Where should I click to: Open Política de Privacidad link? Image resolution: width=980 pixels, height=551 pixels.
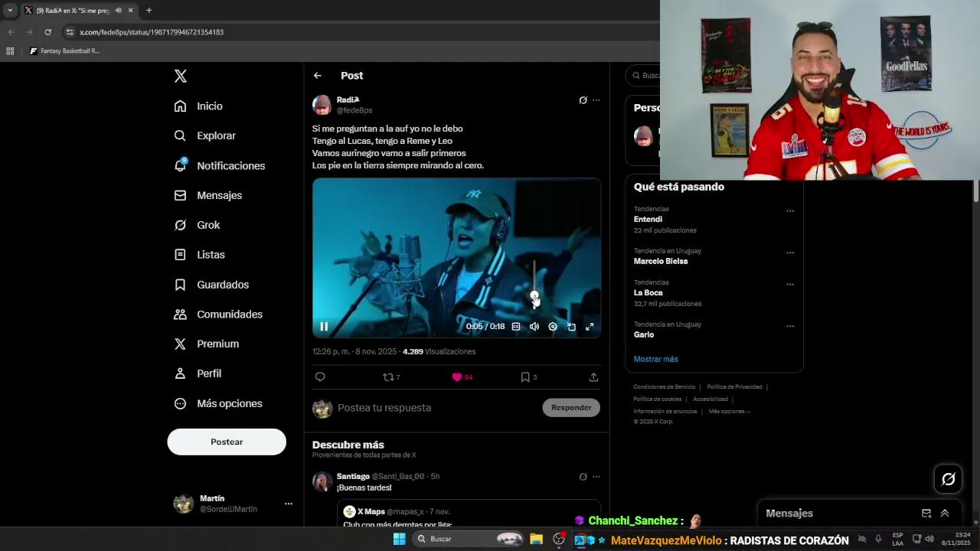click(734, 387)
